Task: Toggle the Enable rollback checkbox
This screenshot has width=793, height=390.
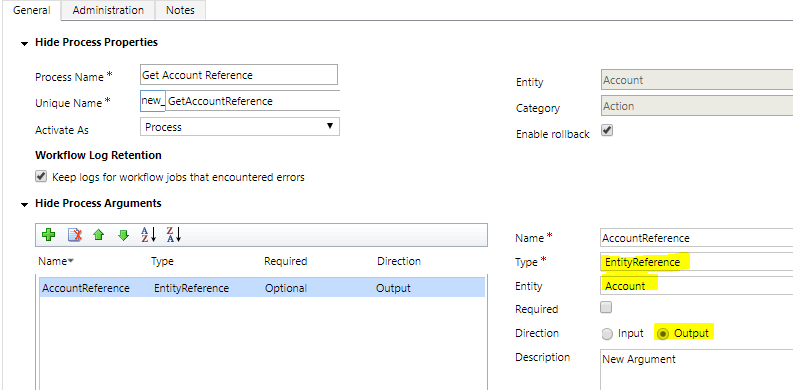Action: click(x=607, y=131)
